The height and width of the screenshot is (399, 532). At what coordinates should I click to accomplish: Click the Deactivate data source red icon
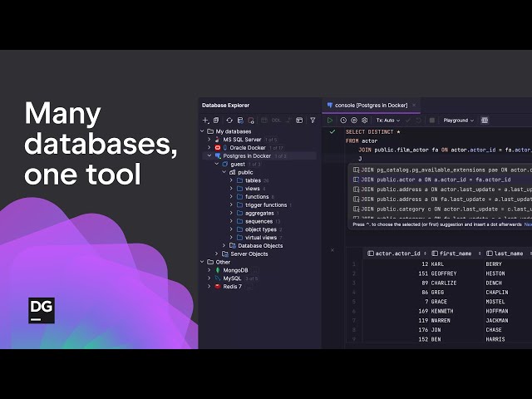point(251,121)
